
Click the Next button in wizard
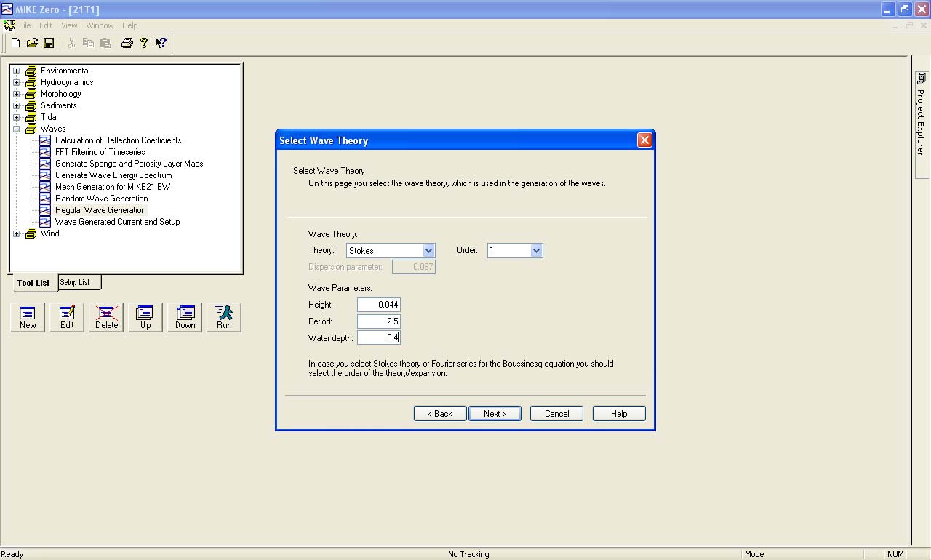pos(495,413)
